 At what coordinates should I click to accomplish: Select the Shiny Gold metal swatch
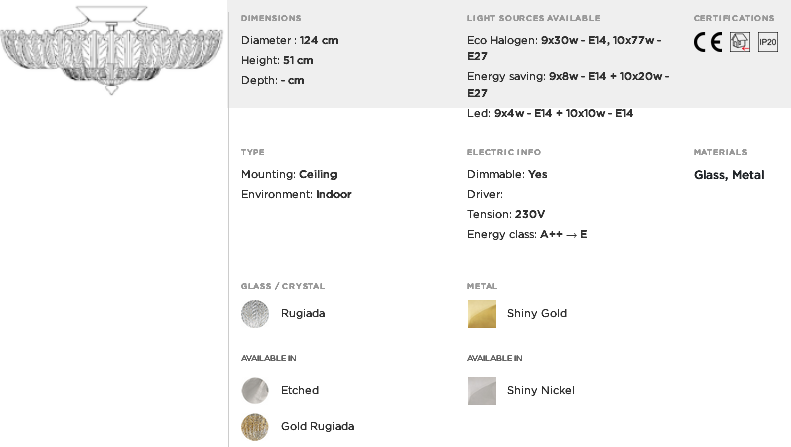click(482, 314)
